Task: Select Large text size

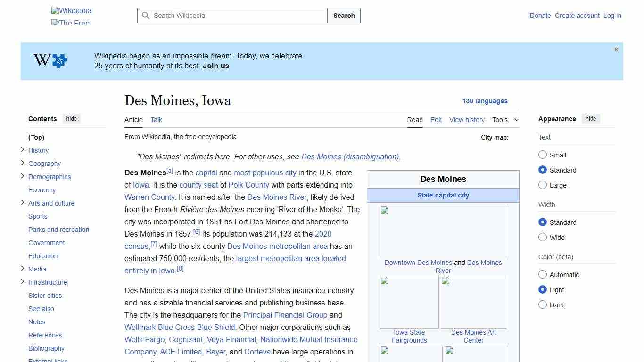Action: pyautogui.click(x=543, y=185)
